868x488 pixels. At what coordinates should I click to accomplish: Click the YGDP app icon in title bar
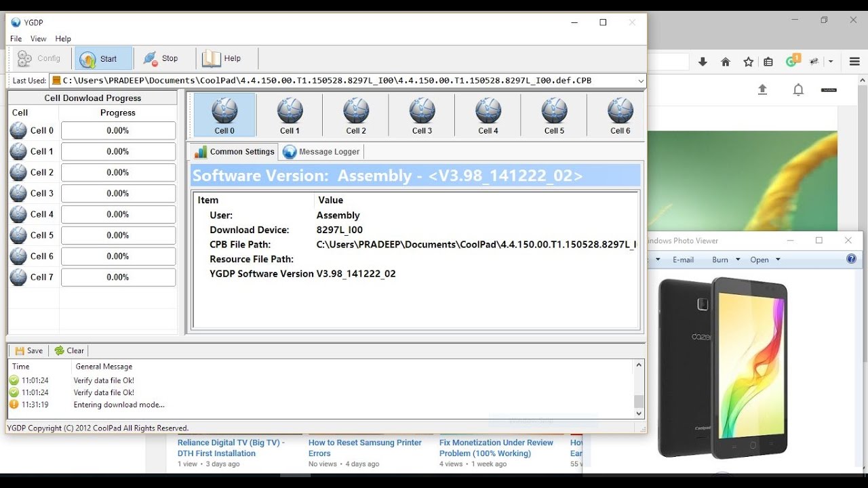point(16,22)
